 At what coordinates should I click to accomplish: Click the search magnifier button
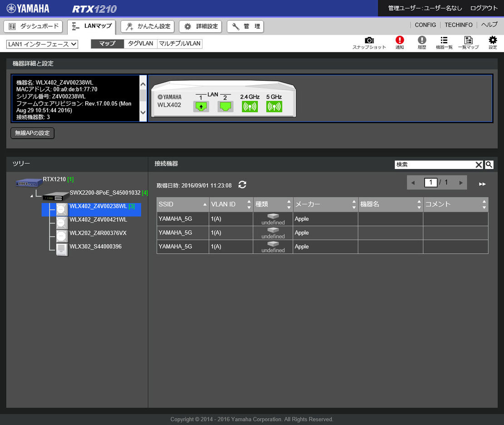(489, 165)
